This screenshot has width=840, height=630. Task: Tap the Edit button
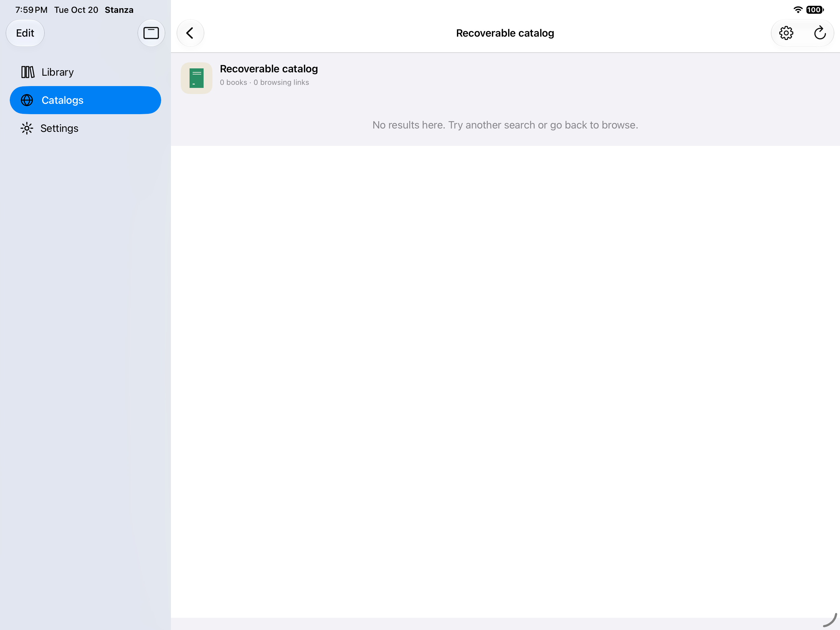click(x=25, y=33)
